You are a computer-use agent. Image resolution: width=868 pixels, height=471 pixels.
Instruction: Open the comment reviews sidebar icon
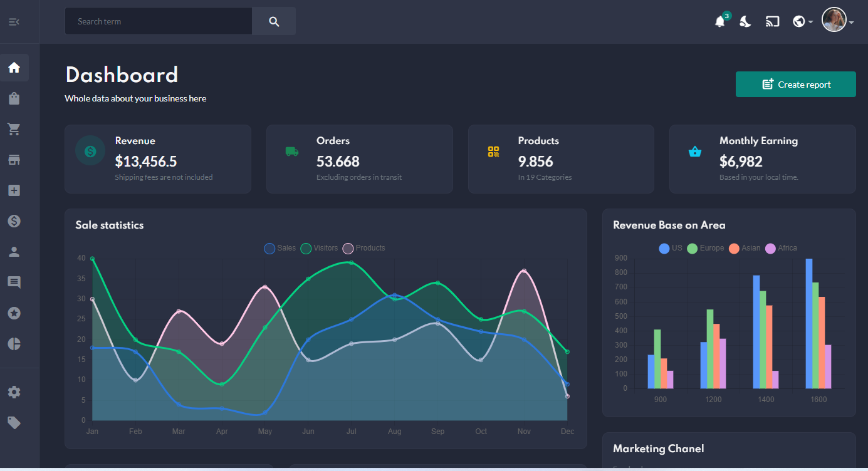[14, 282]
